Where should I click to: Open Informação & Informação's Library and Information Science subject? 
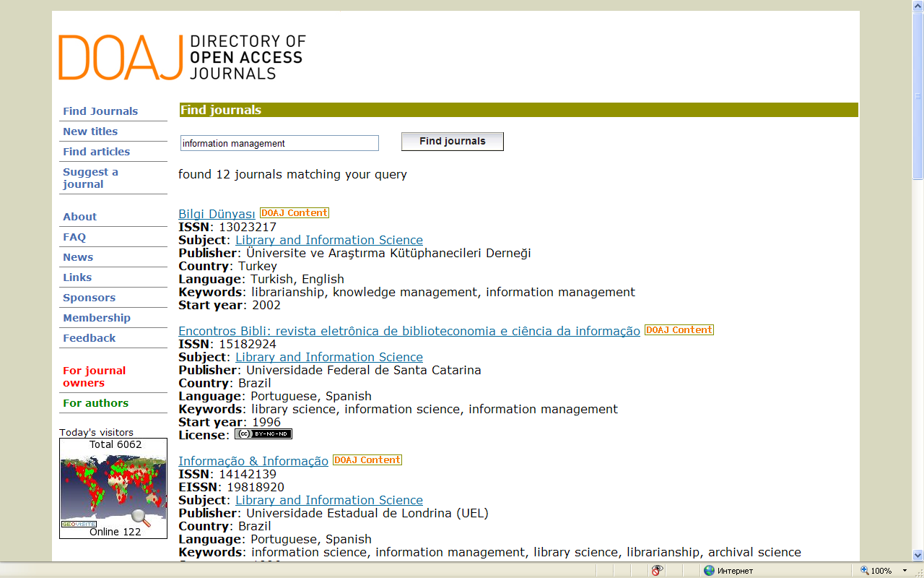click(329, 500)
